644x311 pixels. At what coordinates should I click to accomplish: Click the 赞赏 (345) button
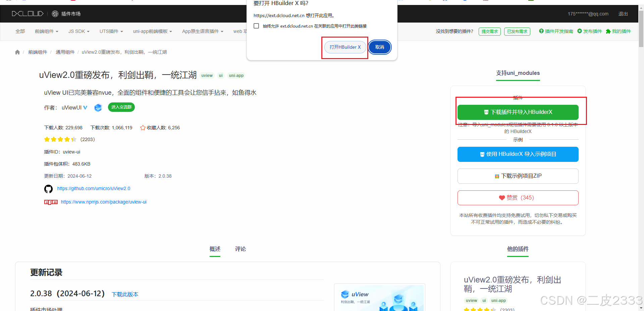click(x=518, y=198)
